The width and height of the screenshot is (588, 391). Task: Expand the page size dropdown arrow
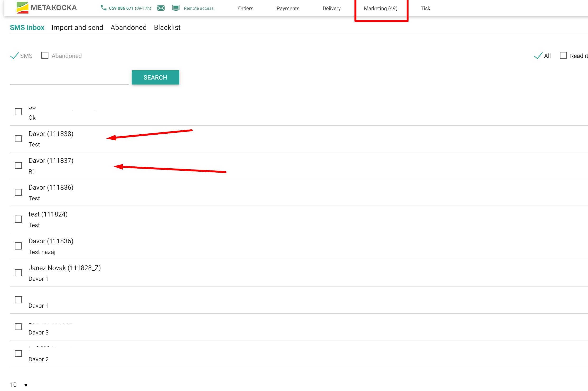click(x=26, y=385)
